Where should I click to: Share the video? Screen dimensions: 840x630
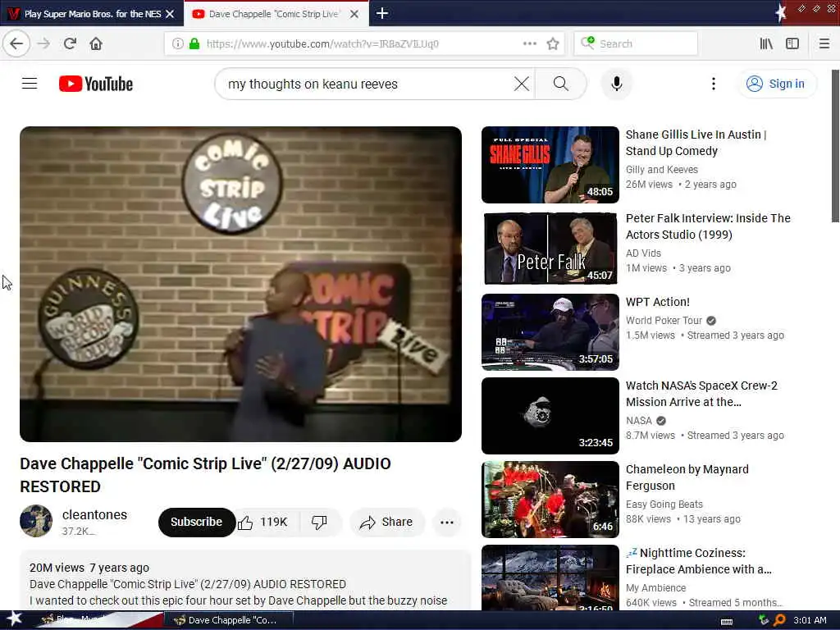(387, 523)
